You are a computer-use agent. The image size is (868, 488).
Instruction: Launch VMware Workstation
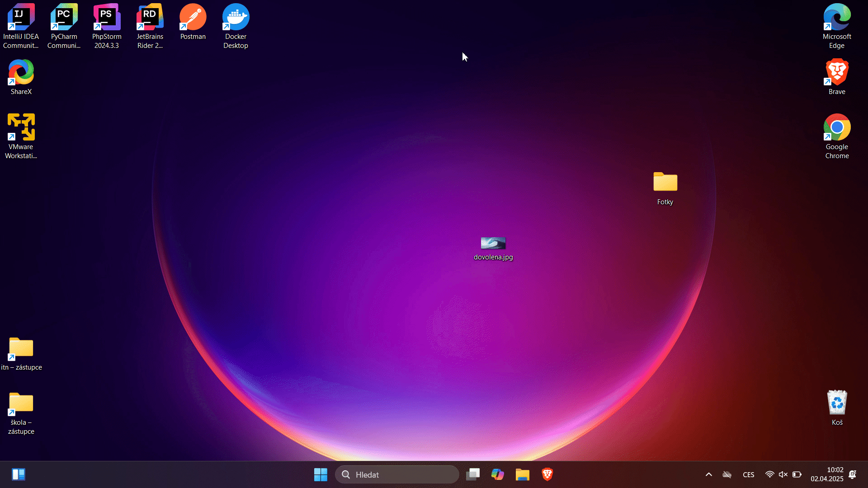point(21,127)
